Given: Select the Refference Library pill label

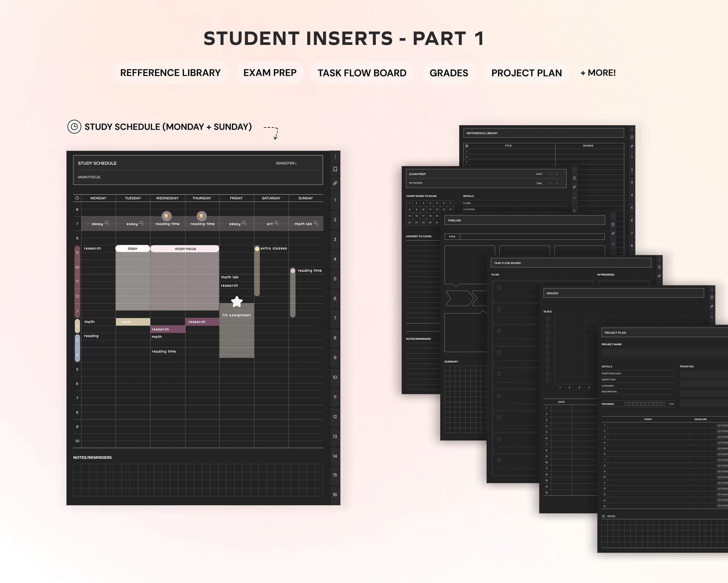Looking at the screenshot, I should click(x=171, y=73).
